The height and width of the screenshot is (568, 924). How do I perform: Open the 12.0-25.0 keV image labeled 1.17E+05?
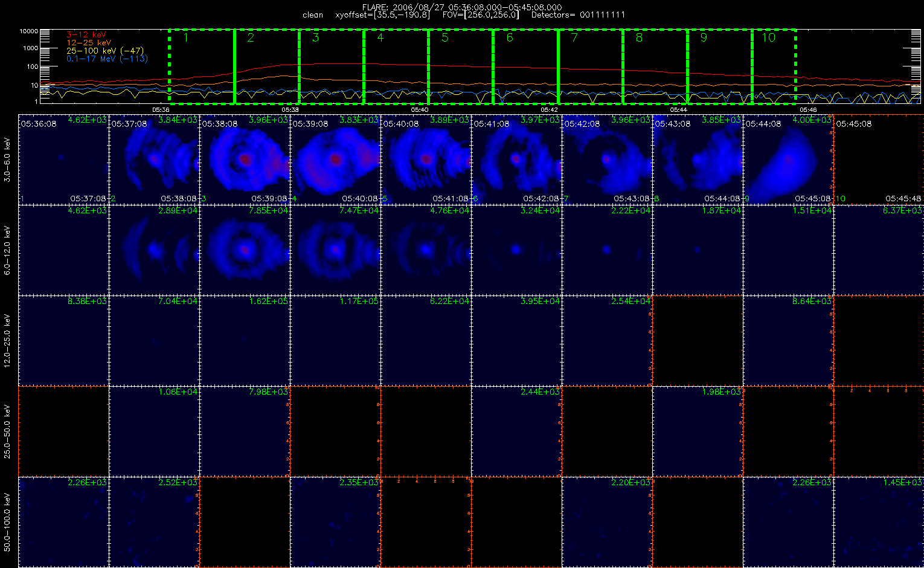[335, 340]
